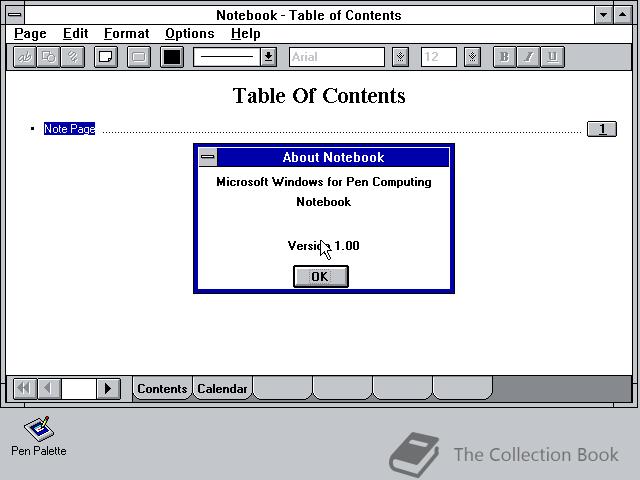Select the Note Page entry
The width and height of the screenshot is (640, 480).
click(69, 129)
